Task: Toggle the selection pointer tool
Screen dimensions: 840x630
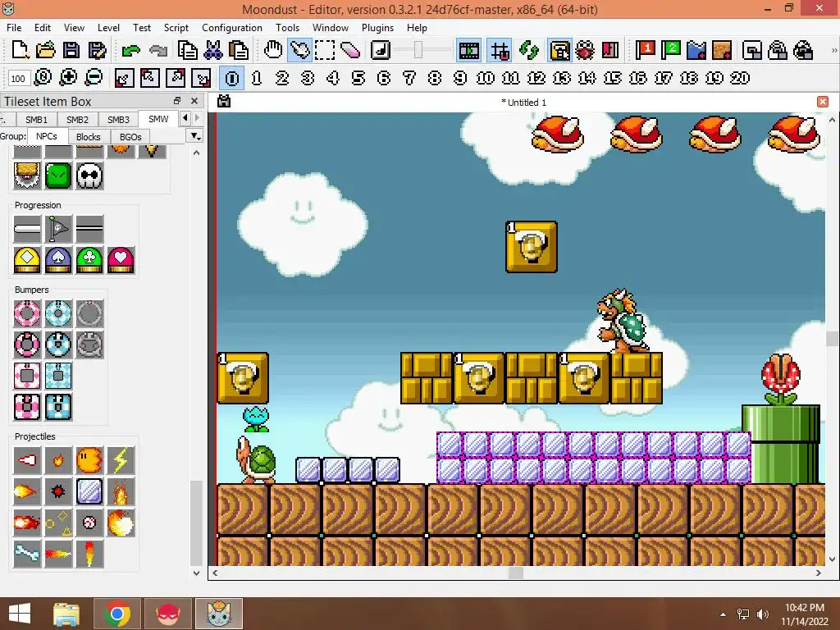Action: click(299, 50)
